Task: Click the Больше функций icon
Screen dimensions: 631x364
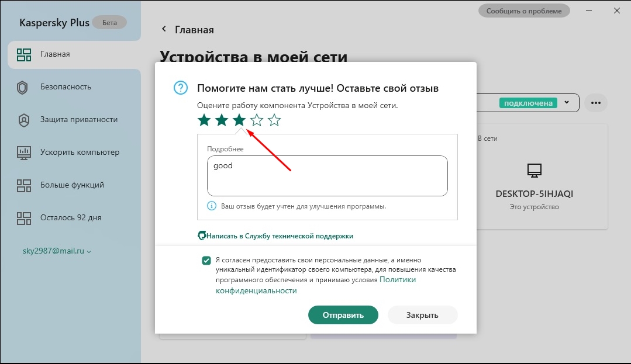Action: click(x=23, y=185)
